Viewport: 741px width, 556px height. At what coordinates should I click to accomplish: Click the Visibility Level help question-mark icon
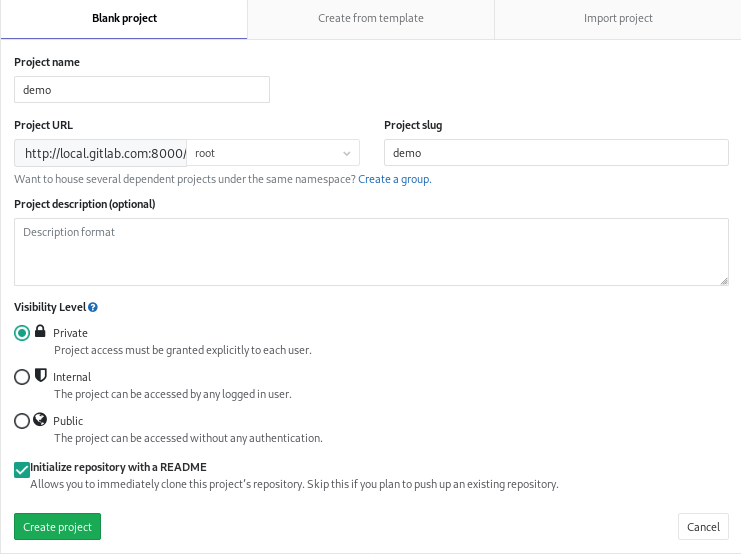click(93, 308)
